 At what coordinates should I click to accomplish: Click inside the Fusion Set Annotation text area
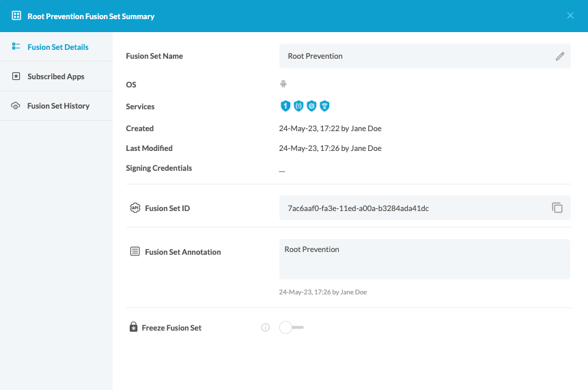[424, 259]
